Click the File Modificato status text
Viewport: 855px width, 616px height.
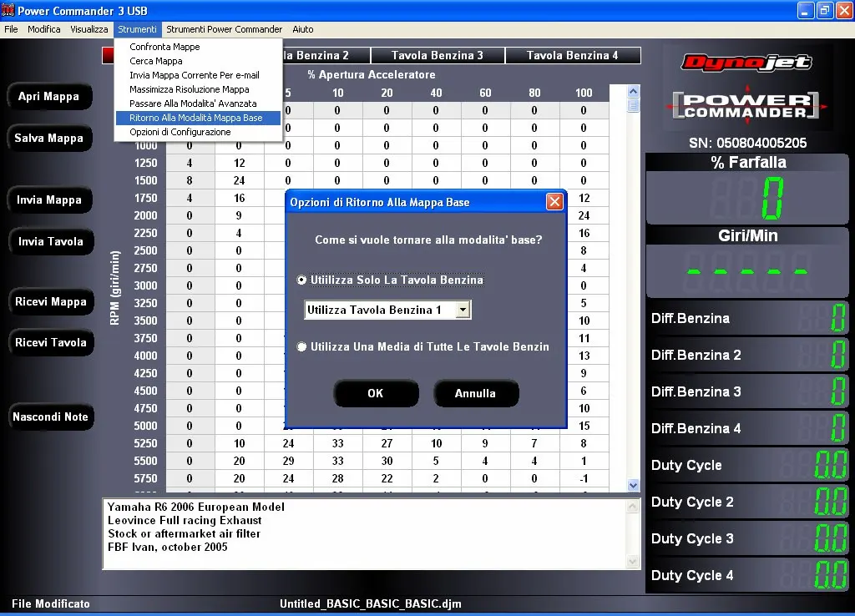[x=51, y=603]
